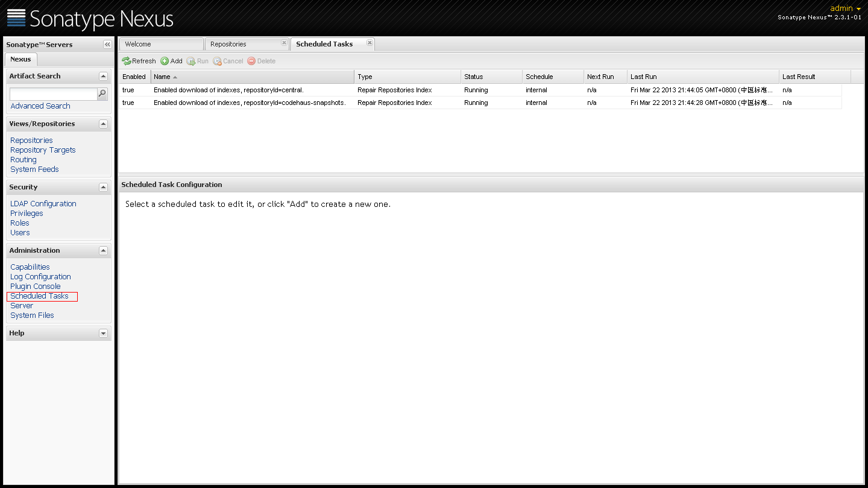Sort tasks by the Next Run column
This screenshot has width=868, height=488.
click(605, 77)
